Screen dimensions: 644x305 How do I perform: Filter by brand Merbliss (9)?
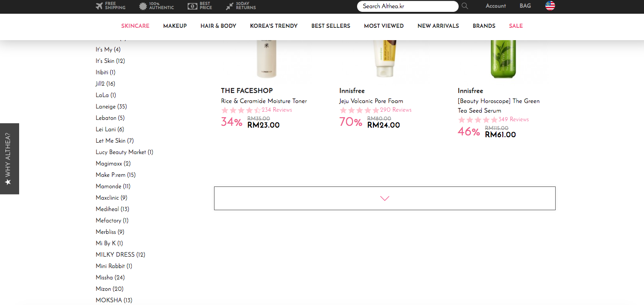tap(110, 232)
